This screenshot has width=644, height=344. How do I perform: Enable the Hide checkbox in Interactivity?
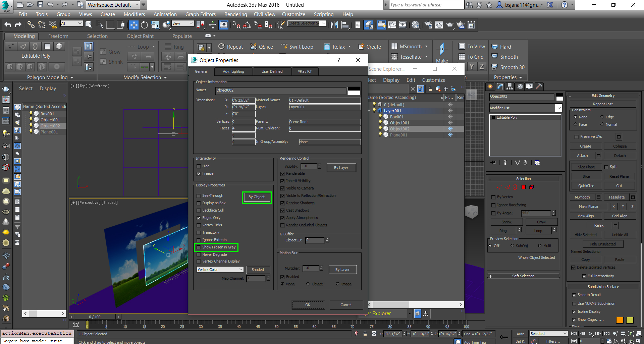point(199,166)
